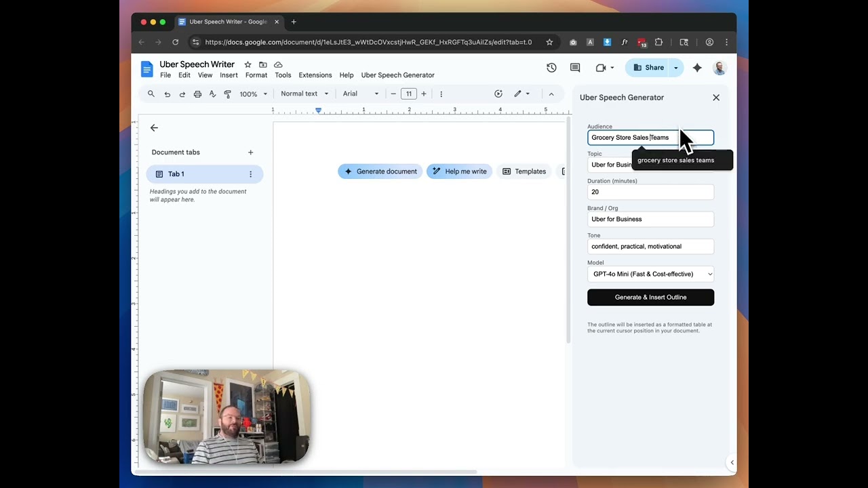This screenshot has height=488, width=868.
Task: Print the document
Action: pyautogui.click(x=197, y=94)
